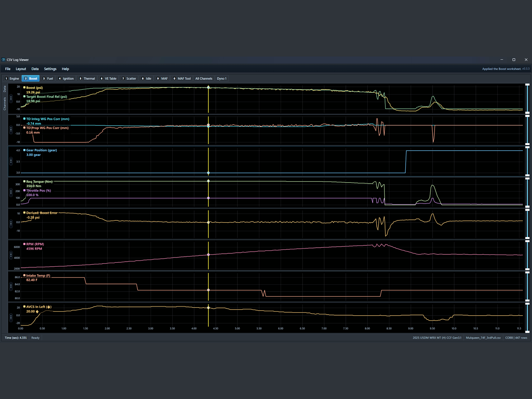Open the RPM panel three-dot handle
532x399 pixels.
click(x=11, y=255)
